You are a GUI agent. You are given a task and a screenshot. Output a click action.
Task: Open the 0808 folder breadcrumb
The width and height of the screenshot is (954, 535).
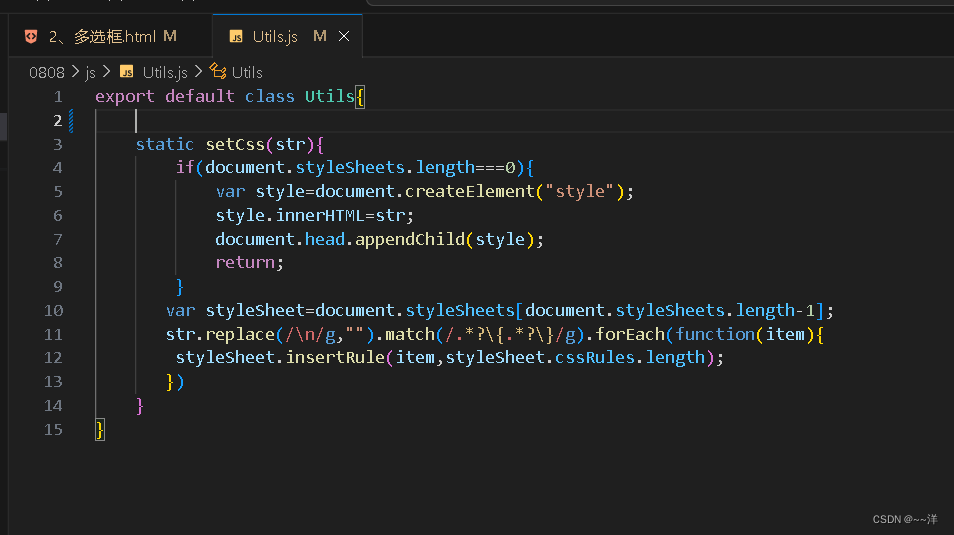click(x=46, y=72)
